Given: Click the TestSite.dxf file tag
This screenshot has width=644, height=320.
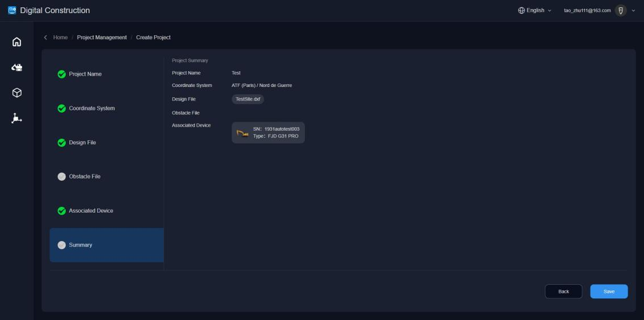Looking at the screenshot, I should point(248,99).
